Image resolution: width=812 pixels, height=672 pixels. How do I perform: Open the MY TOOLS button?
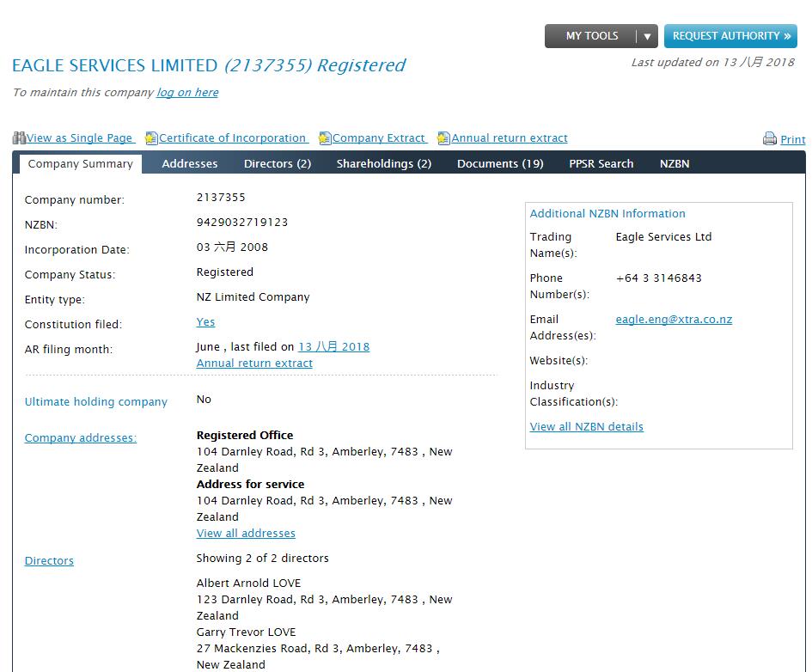(591, 36)
